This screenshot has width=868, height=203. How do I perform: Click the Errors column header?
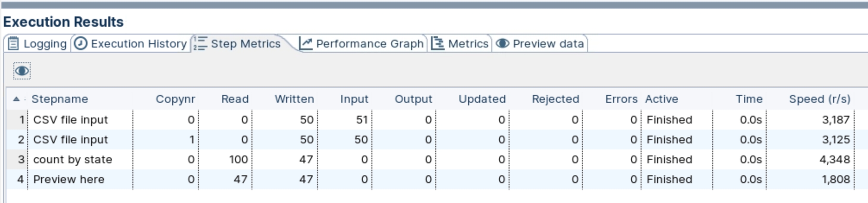point(621,99)
